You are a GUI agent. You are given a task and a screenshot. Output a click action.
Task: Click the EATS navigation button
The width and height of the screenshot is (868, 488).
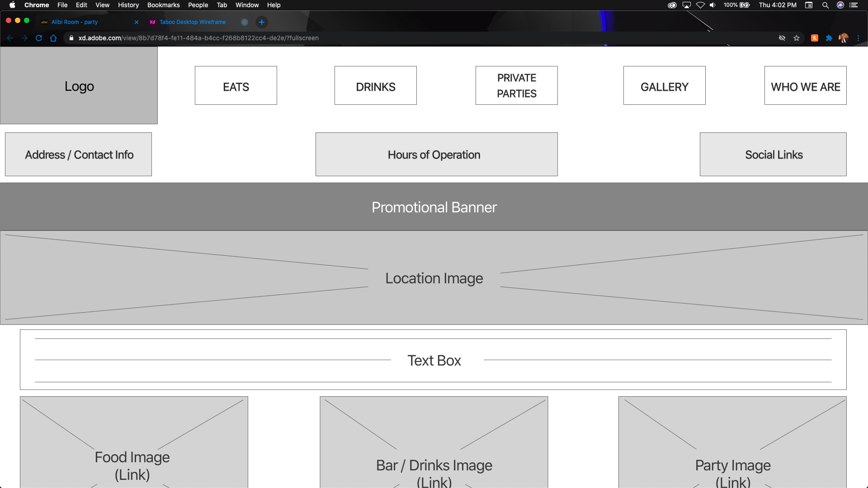click(x=236, y=86)
